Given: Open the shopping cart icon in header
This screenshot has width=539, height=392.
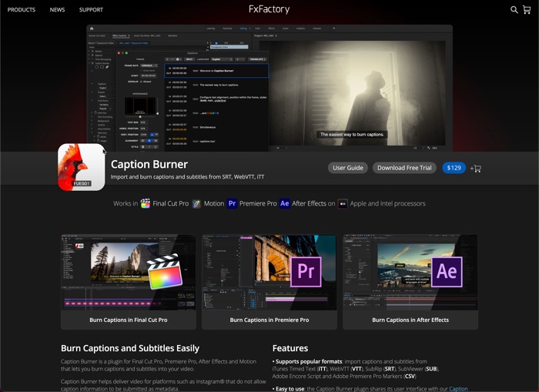Looking at the screenshot, I should coord(527,10).
